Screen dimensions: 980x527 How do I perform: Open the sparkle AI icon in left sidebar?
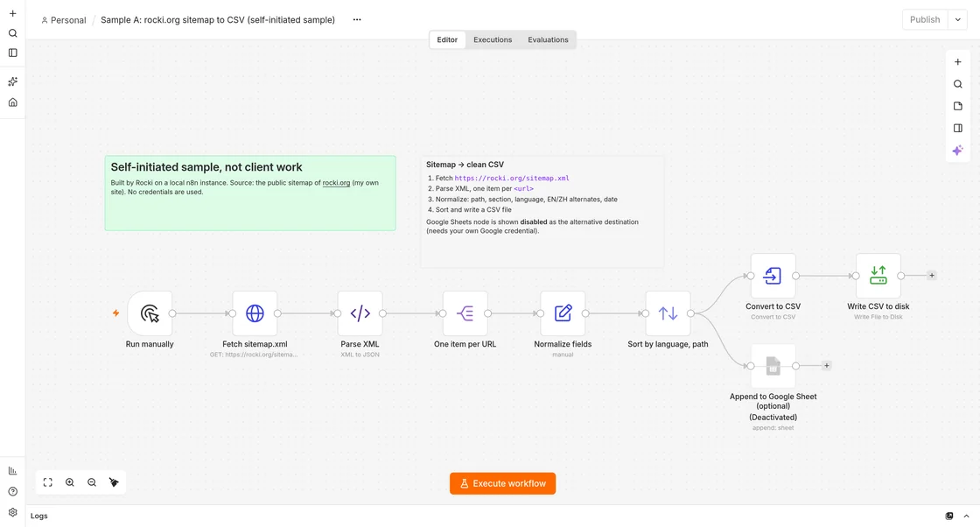point(12,82)
